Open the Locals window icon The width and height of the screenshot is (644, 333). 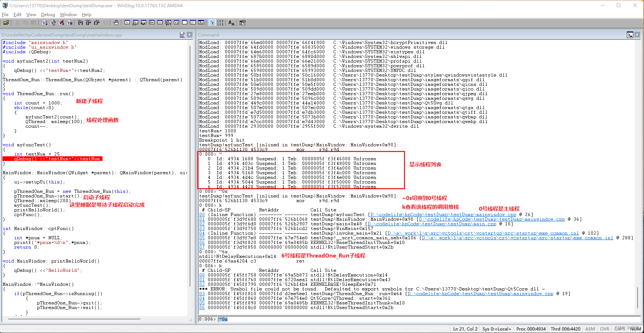[144, 23]
